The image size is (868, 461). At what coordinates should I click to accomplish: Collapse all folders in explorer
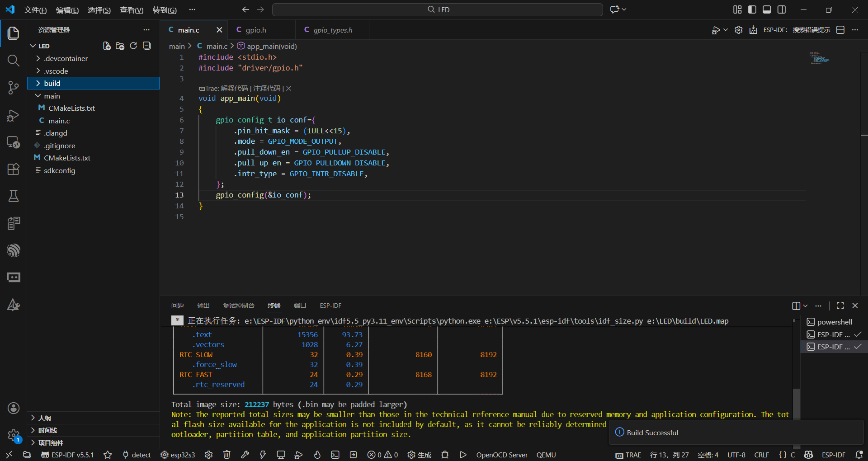pyautogui.click(x=147, y=46)
